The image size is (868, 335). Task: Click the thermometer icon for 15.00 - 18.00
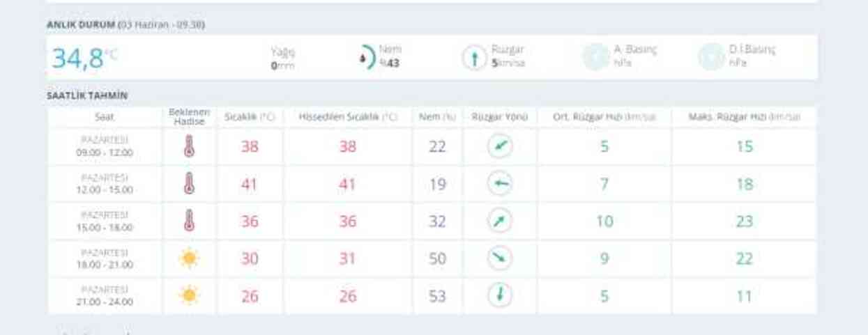[x=188, y=221]
